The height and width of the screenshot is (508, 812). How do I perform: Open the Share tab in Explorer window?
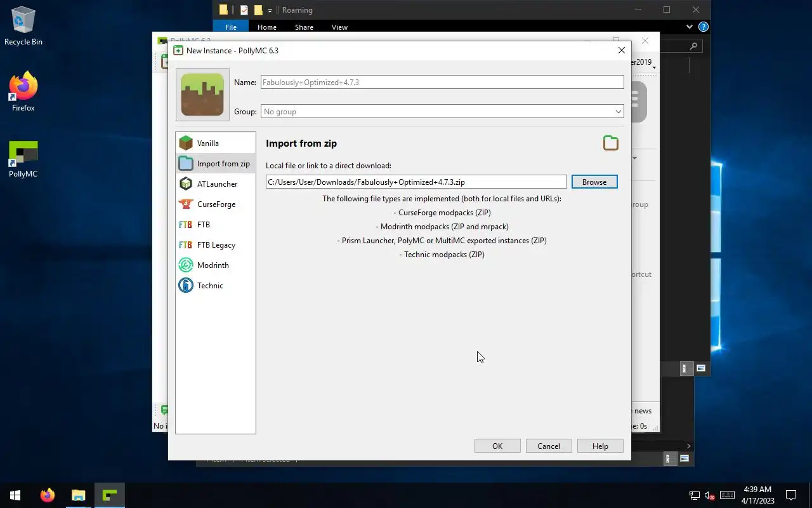[304, 27]
